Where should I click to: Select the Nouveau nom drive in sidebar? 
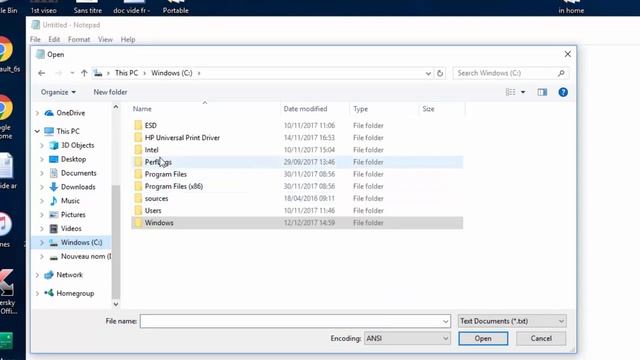point(86,256)
